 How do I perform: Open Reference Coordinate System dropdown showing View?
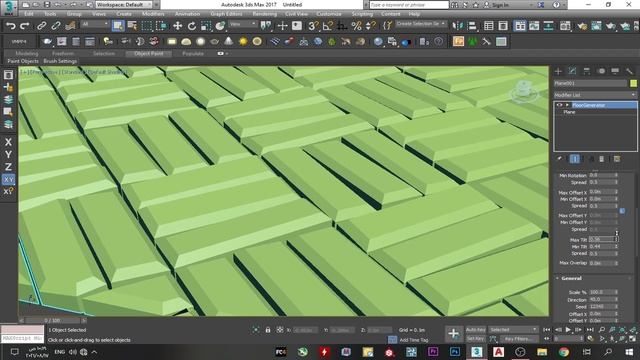click(243, 24)
